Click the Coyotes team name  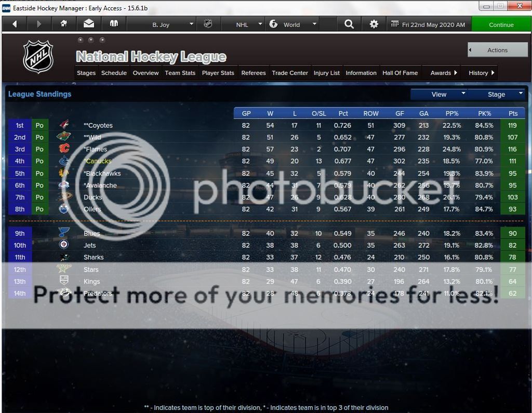[98, 125]
